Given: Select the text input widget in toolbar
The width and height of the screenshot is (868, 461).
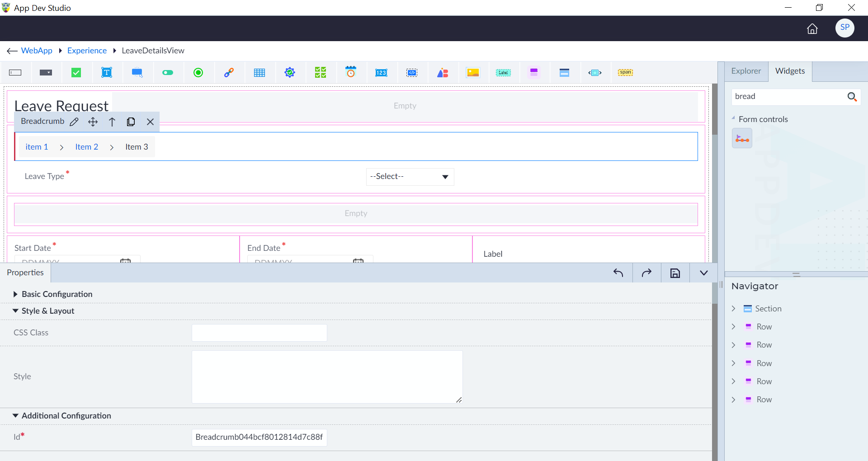Looking at the screenshot, I should tap(15, 73).
